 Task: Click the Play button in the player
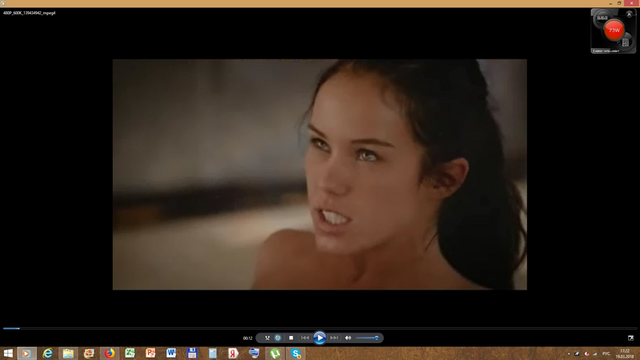(320, 338)
